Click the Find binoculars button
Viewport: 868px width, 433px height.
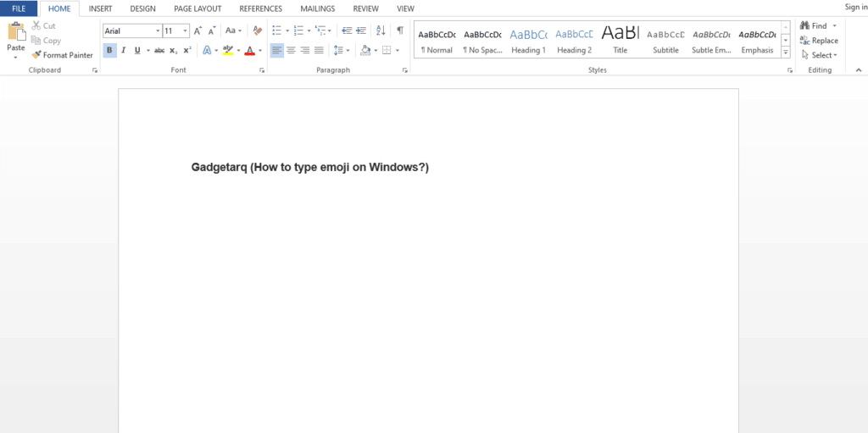point(814,26)
